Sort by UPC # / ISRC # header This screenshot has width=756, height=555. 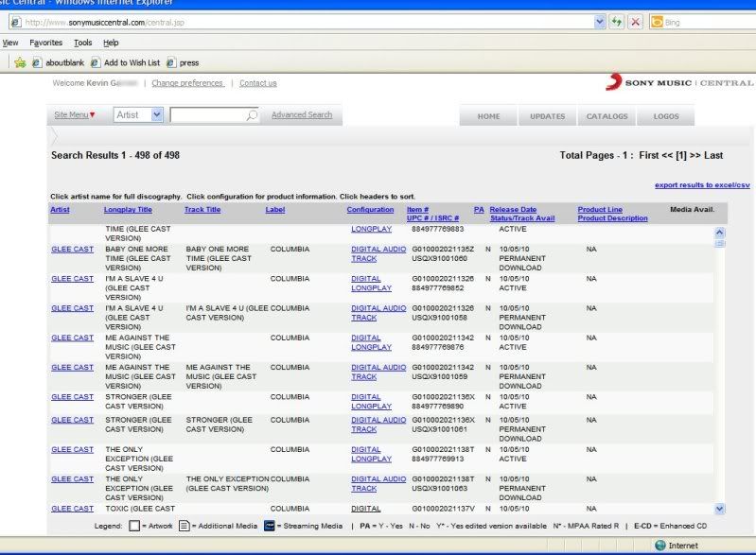point(432,218)
